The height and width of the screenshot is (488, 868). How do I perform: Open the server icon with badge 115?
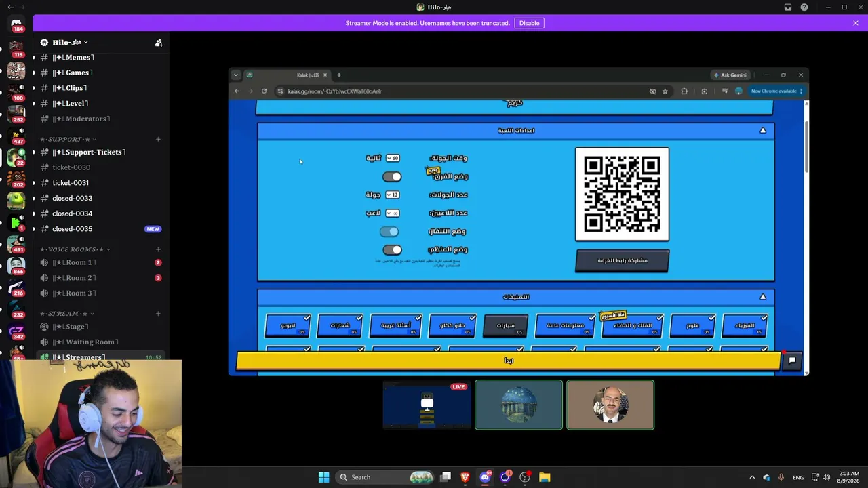16,47
